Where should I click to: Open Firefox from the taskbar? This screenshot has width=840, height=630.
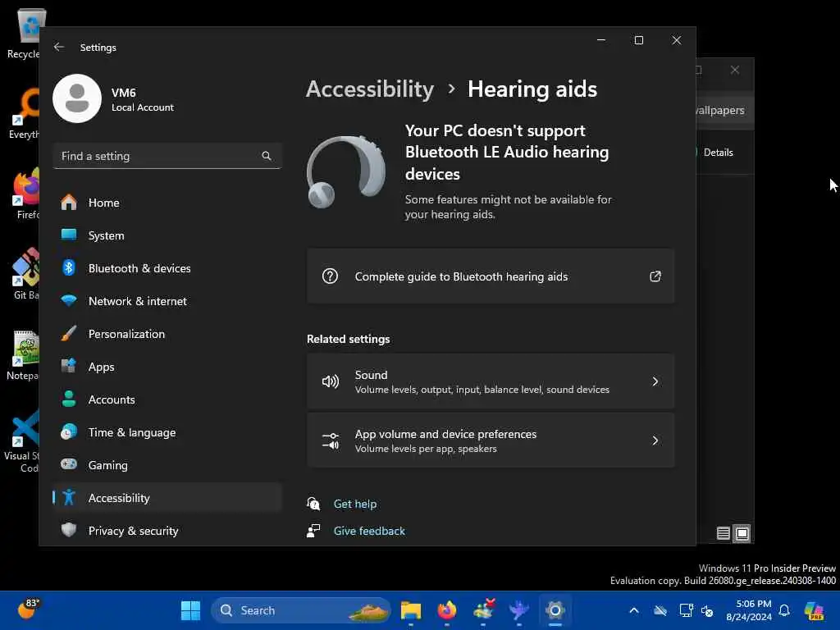pyautogui.click(x=447, y=610)
